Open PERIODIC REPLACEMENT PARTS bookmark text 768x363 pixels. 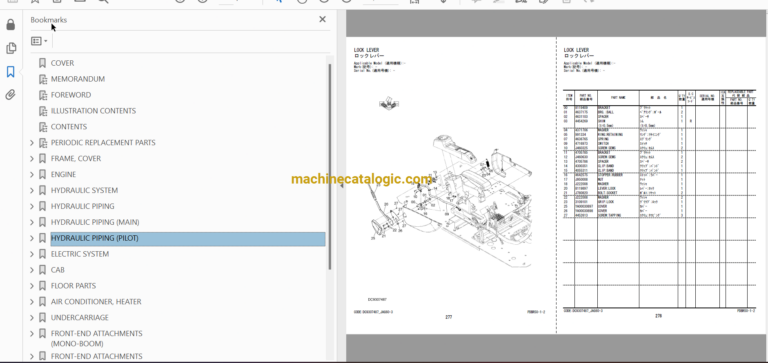[x=103, y=143]
